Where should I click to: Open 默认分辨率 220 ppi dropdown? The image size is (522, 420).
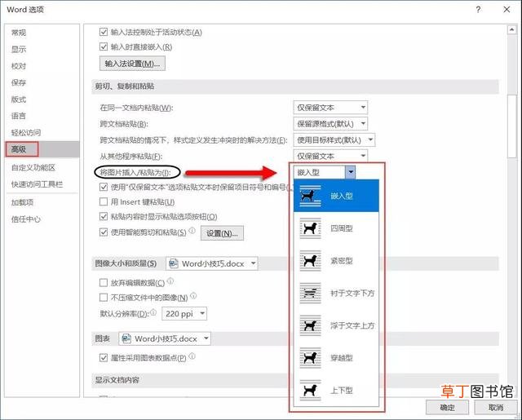click(x=184, y=313)
